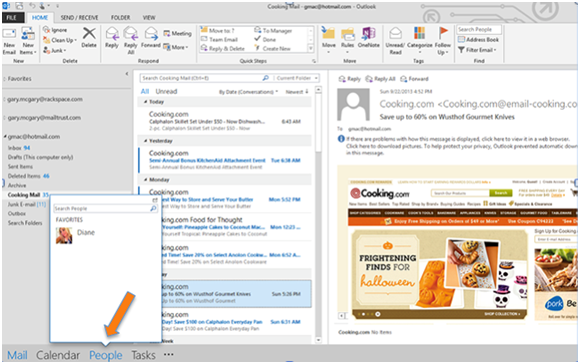
Task: Collapse the gmac@hotmail.com account
Action: 5,137
